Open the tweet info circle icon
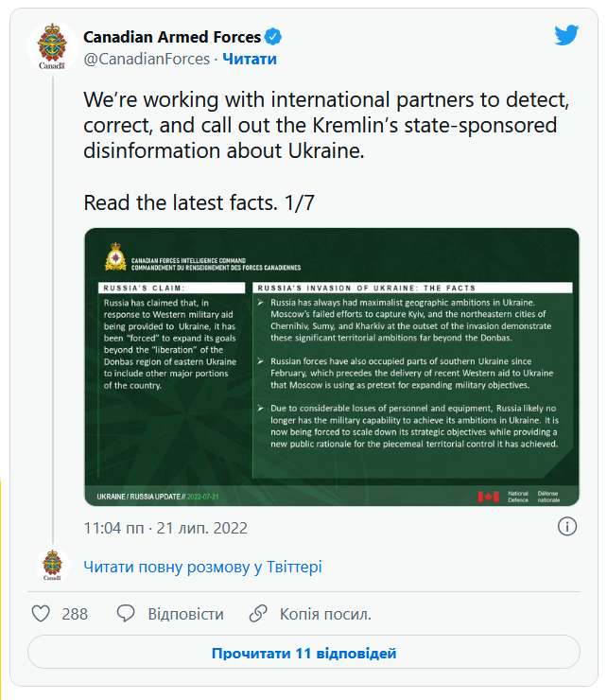 point(567,526)
